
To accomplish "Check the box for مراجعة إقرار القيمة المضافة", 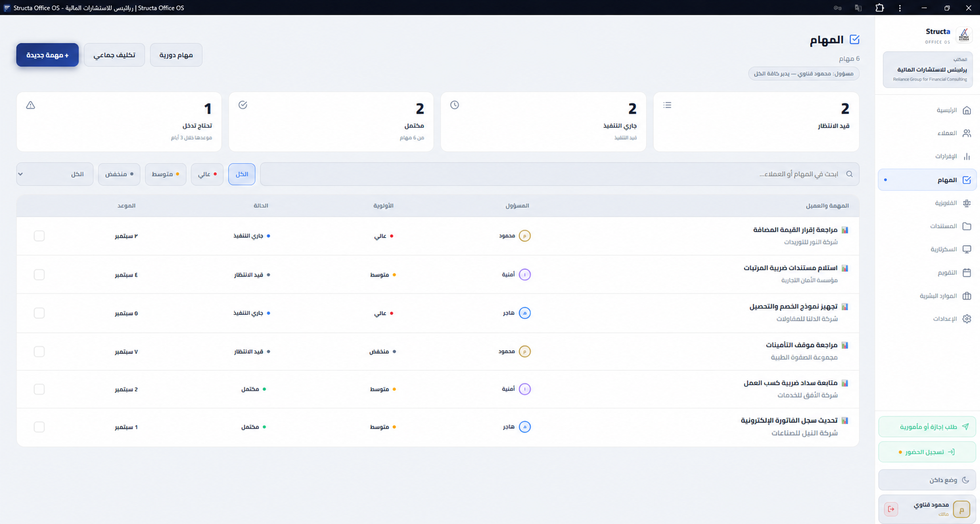I will pyautogui.click(x=39, y=236).
